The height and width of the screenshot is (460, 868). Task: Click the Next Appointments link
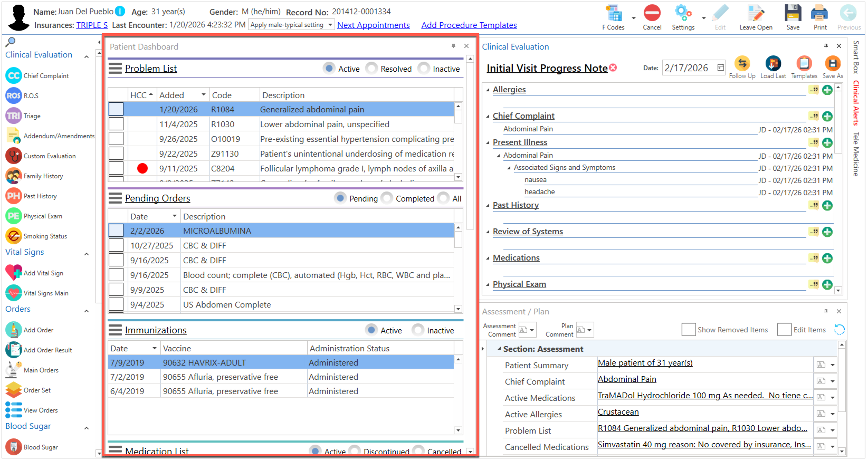coord(373,25)
